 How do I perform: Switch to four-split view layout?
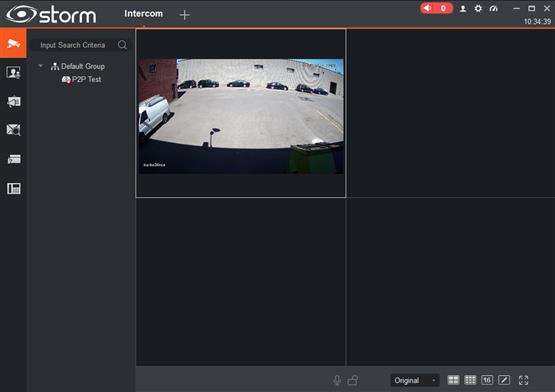(x=453, y=380)
